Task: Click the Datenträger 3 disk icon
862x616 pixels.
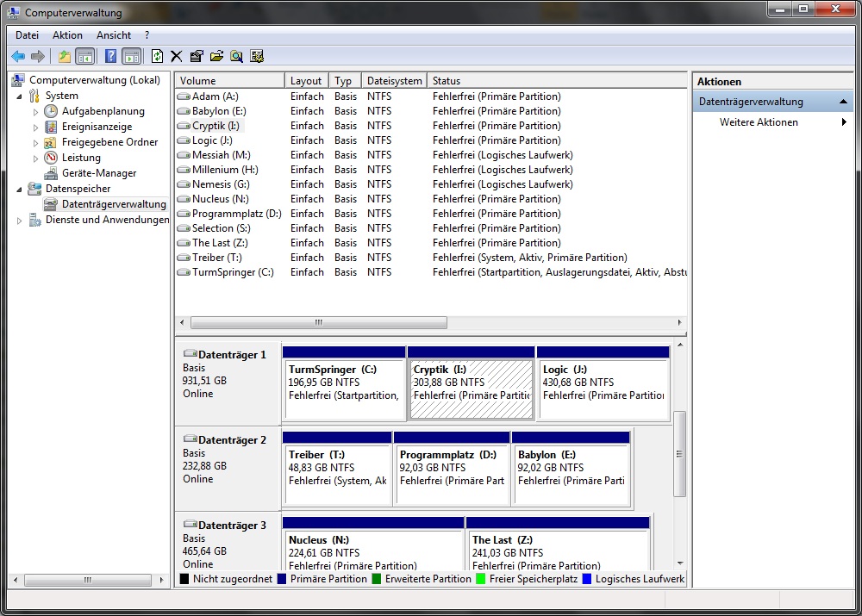Action: pyautogui.click(x=191, y=524)
